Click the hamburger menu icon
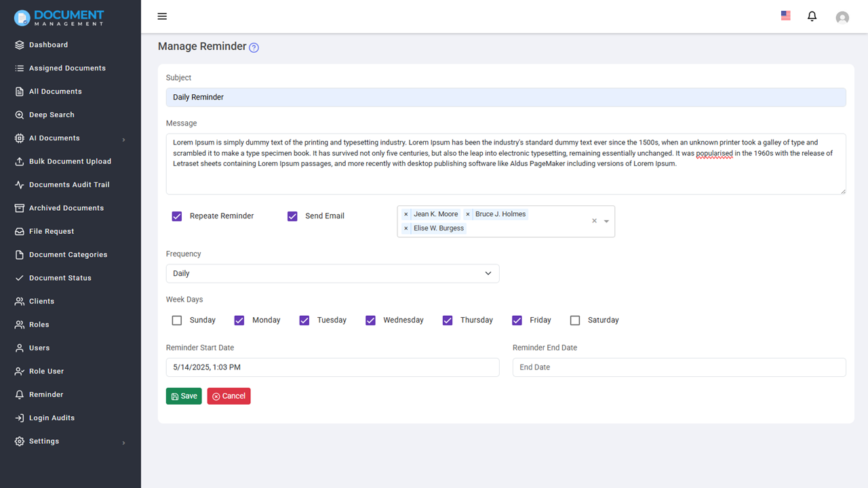The image size is (868, 488). (162, 16)
